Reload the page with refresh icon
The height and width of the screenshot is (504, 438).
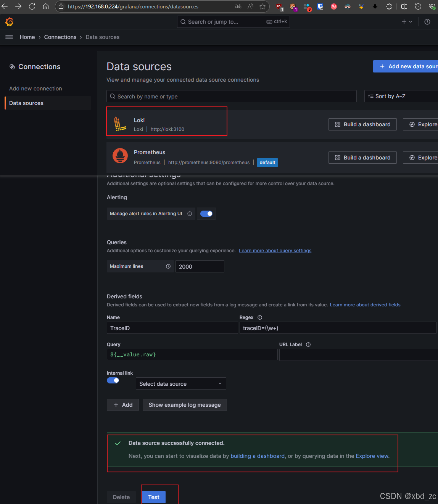tap(32, 6)
